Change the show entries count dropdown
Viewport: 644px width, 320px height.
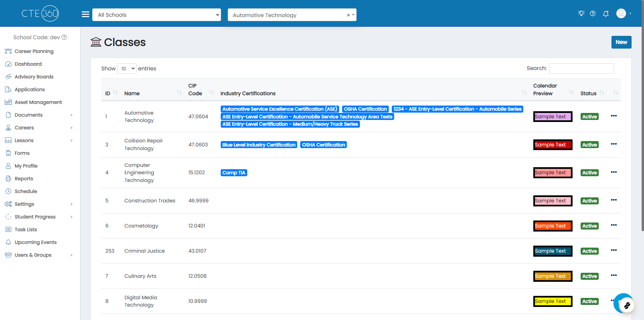(x=127, y=69)
